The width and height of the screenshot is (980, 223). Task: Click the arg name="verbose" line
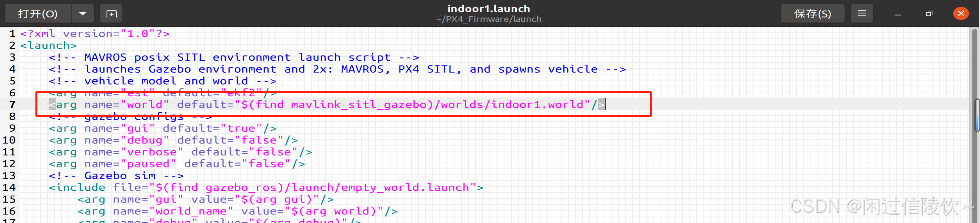[x=180, y=152]
